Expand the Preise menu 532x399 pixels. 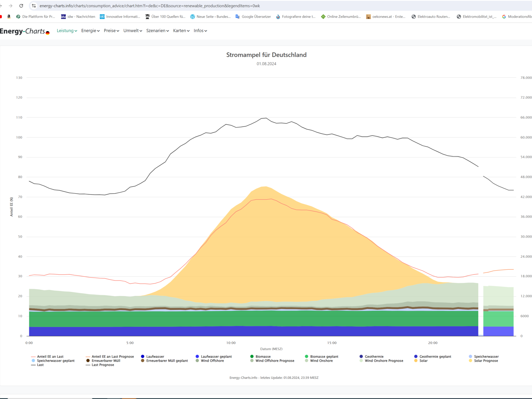tap(111, 31)
